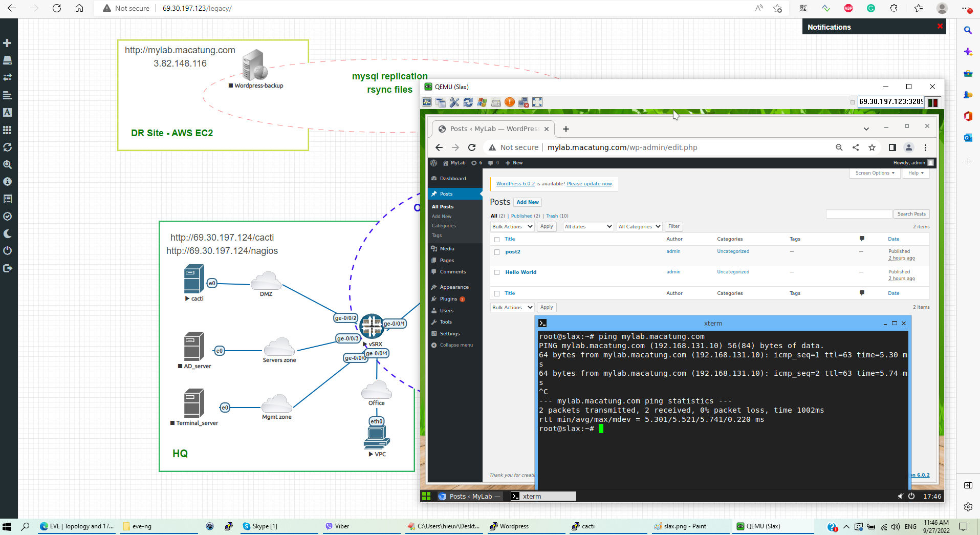Click the search posts input field
Image resolution: width=980 pixels, height=535 pixels.
coord(859,214)
